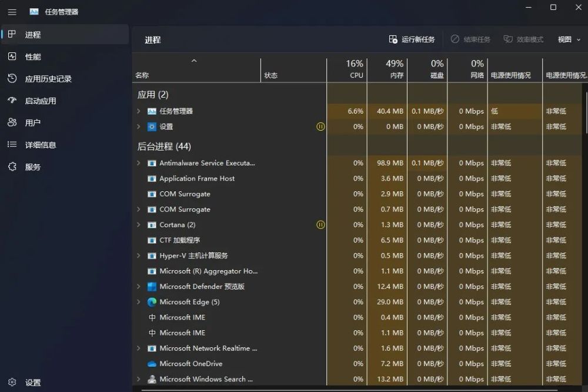Switch to the 服务 tab
This screenshot has width=588, height=392.
coord(65,167)
